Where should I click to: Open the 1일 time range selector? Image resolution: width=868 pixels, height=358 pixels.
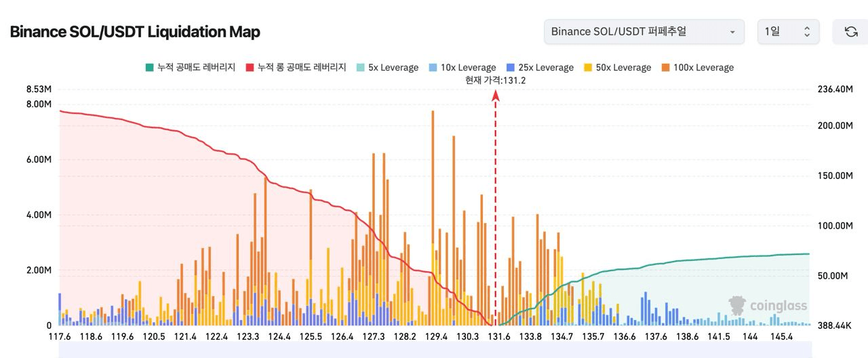click(787, 32)
